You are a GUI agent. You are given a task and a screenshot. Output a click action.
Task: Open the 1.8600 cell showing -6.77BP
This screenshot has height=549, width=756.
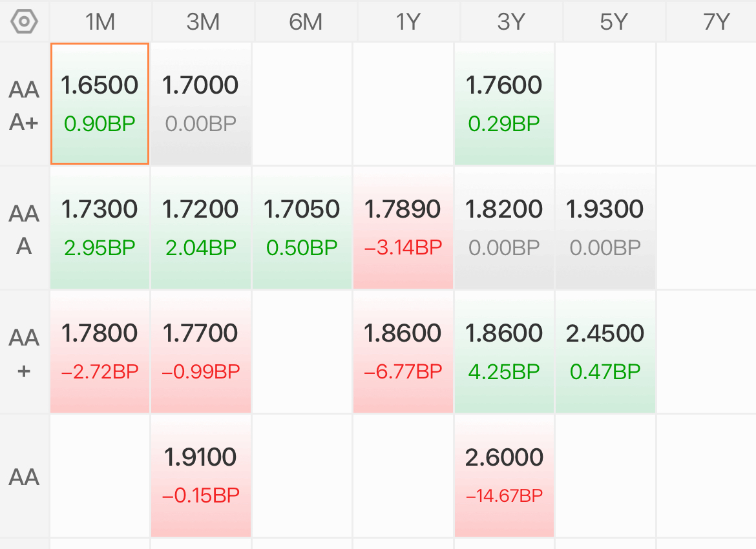click(403, 352)
